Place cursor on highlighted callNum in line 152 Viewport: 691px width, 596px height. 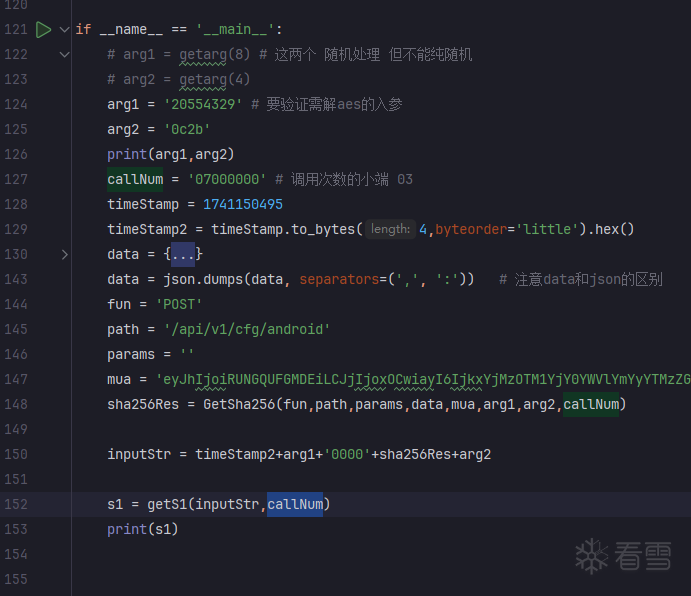[295, 504]
